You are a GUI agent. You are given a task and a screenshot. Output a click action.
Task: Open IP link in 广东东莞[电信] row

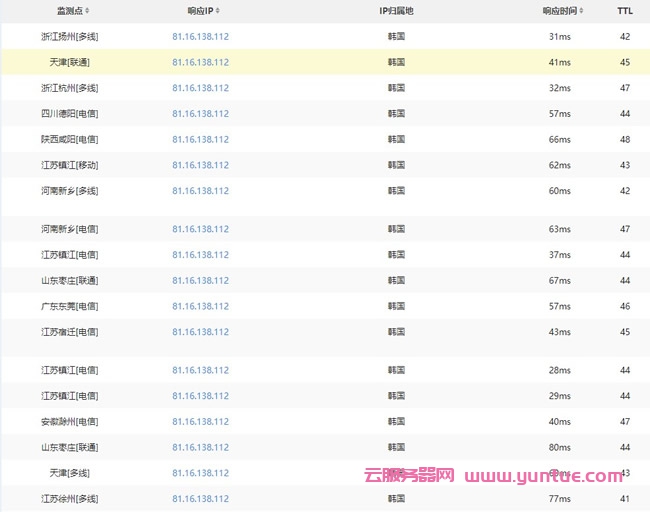(x=200, y=306)
